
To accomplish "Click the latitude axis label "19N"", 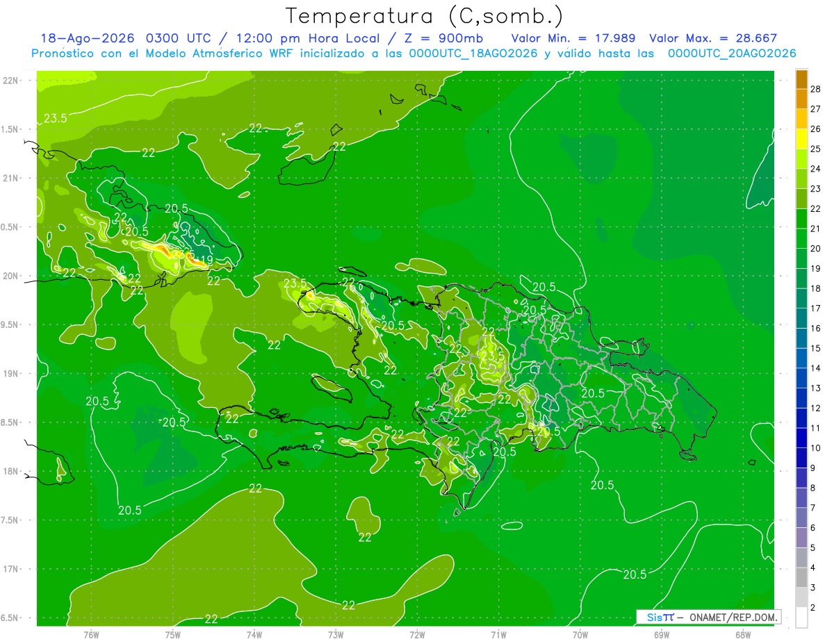I will pos(10,373).
